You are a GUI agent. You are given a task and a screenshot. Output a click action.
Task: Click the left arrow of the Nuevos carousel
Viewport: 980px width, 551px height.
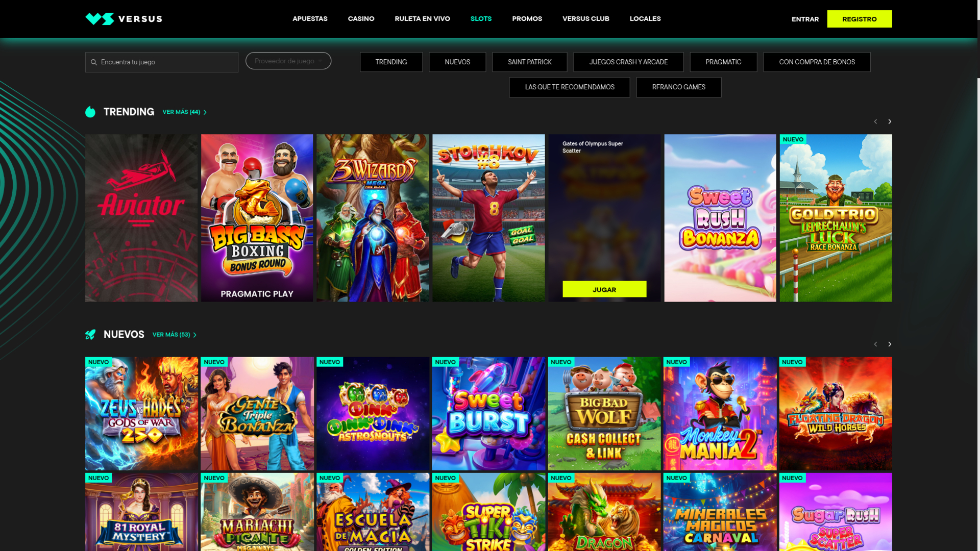click(875, 344)
